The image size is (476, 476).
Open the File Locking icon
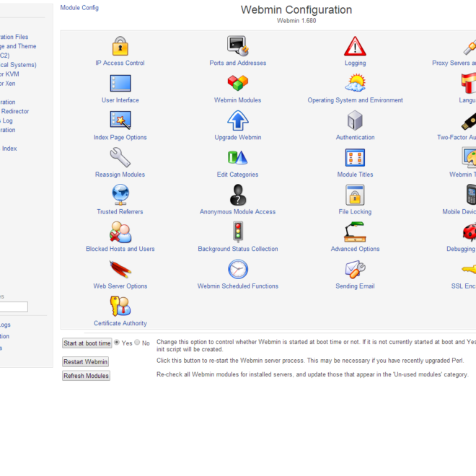355,195
